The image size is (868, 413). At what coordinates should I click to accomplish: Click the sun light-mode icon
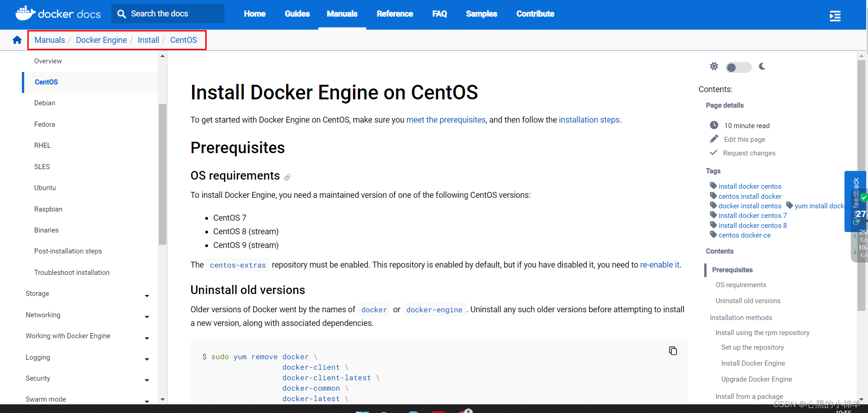(x=714, y=67)
